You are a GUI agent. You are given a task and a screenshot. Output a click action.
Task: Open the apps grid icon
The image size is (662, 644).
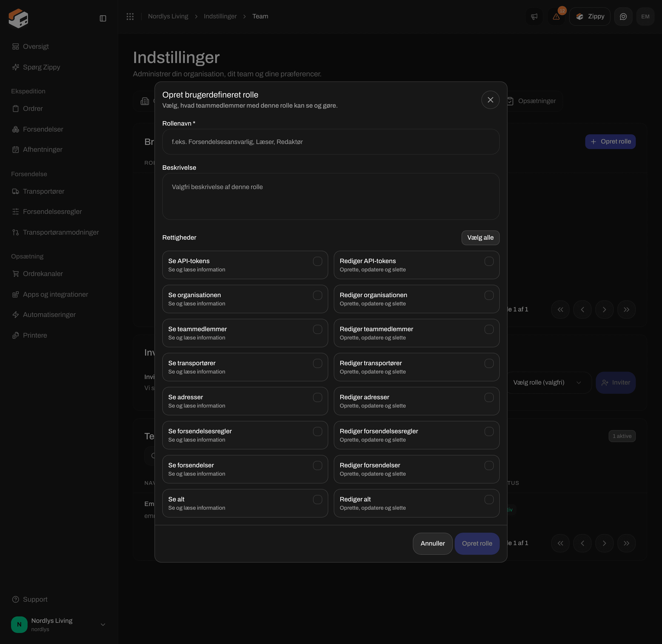click(x=130, y=16)
